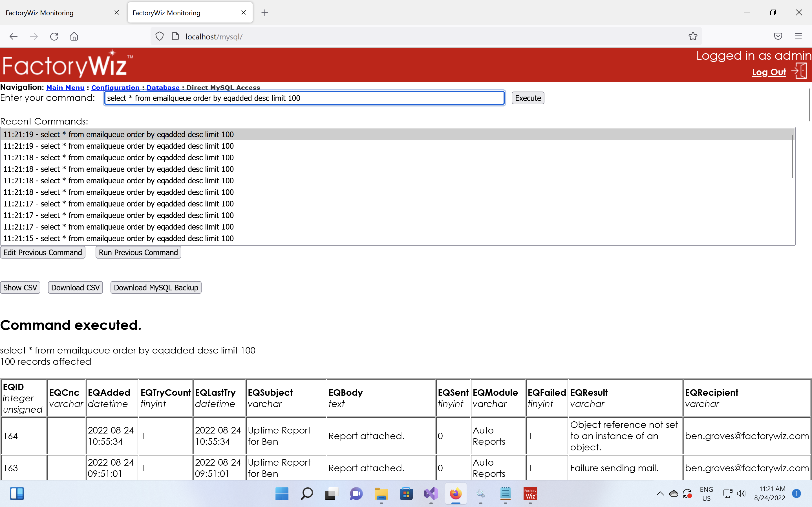Screen dimensions: 812x507
Task: Click the log out door icon
Action: pyautogui.click(x=800, y=71)
